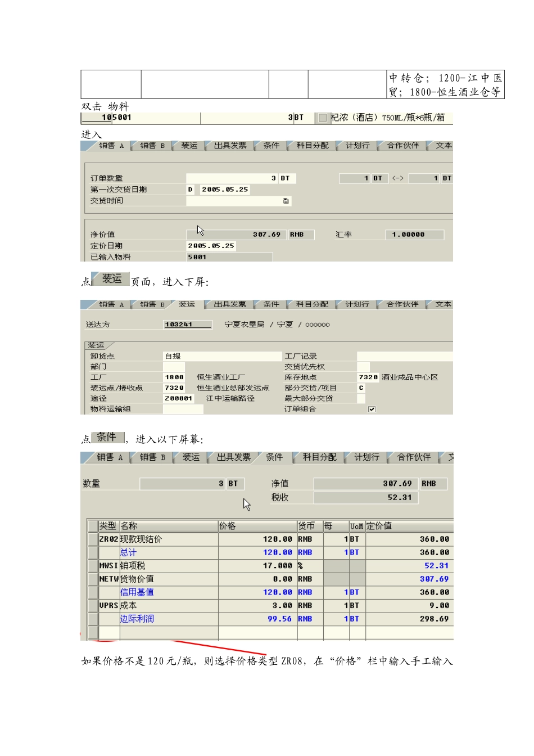534x756 pixels.
Task: Open 销售 A tab on the 送达方 shipping screen
Action: pyautogui.click(x=110, y=304)
